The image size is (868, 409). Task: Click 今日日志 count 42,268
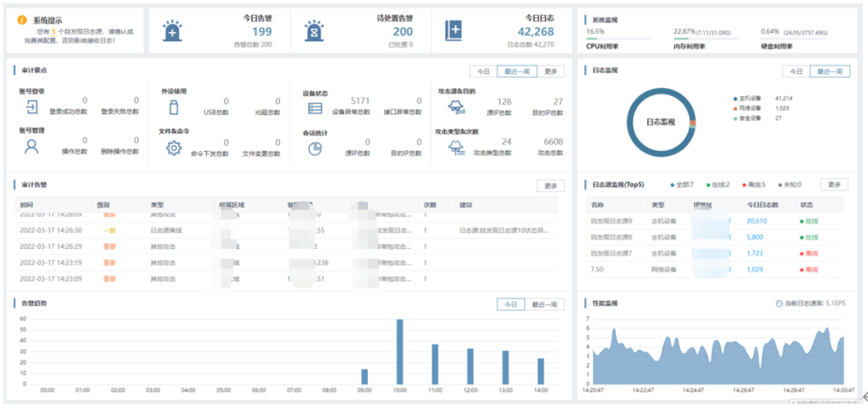(536, 31)
